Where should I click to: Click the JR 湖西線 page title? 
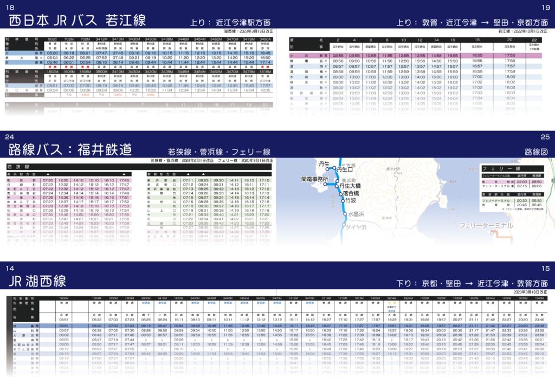(37, 282)
